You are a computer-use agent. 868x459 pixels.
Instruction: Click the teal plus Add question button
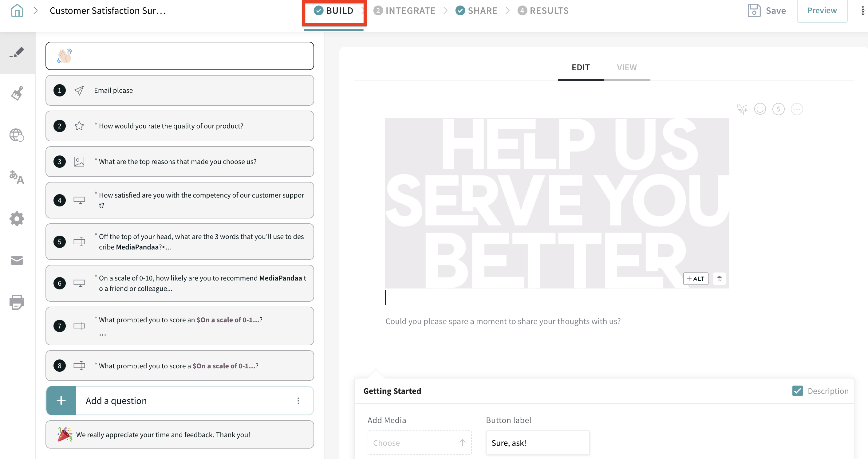click(61, 401)
